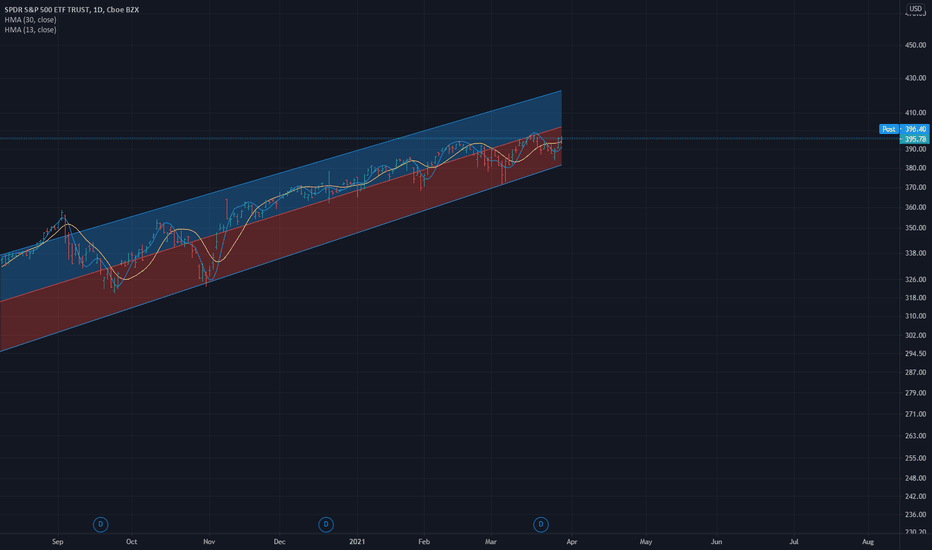Open the USD currency selector
This screenshot has height=550, width=932.
pos(915,8)
